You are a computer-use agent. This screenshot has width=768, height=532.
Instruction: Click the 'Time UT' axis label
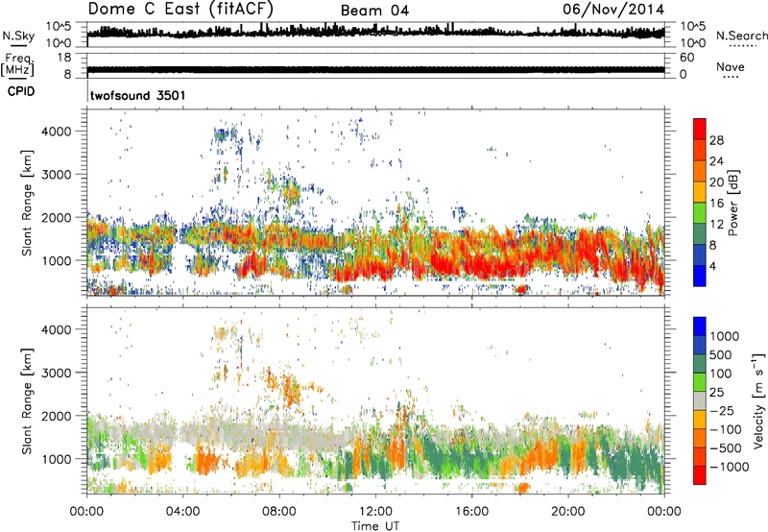click(x=375, y=525)
